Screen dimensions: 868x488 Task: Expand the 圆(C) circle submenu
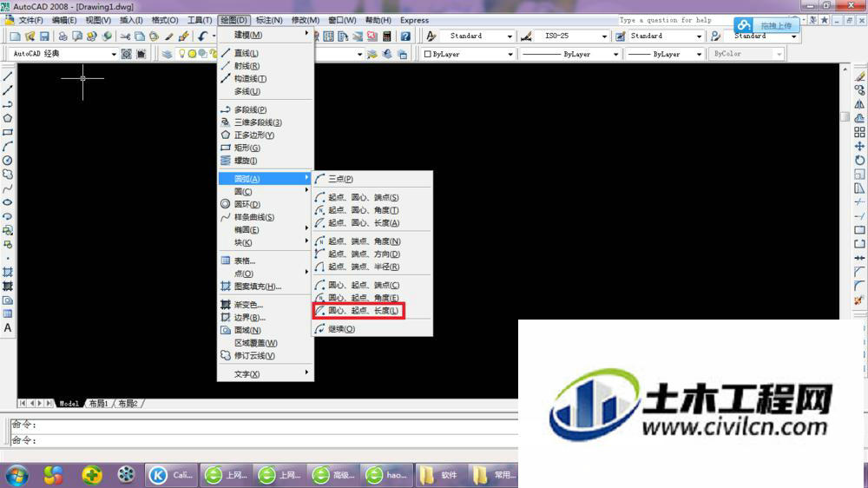click(266, 192)
